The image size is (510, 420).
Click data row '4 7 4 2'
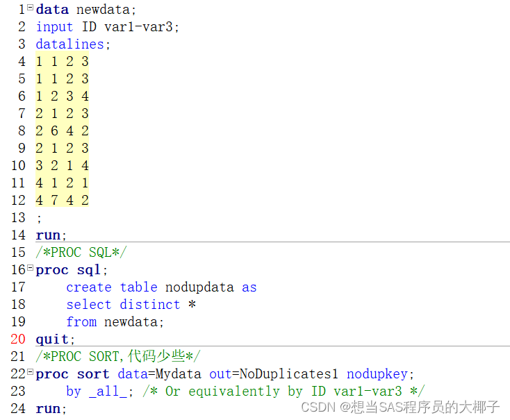pos(62,200)
